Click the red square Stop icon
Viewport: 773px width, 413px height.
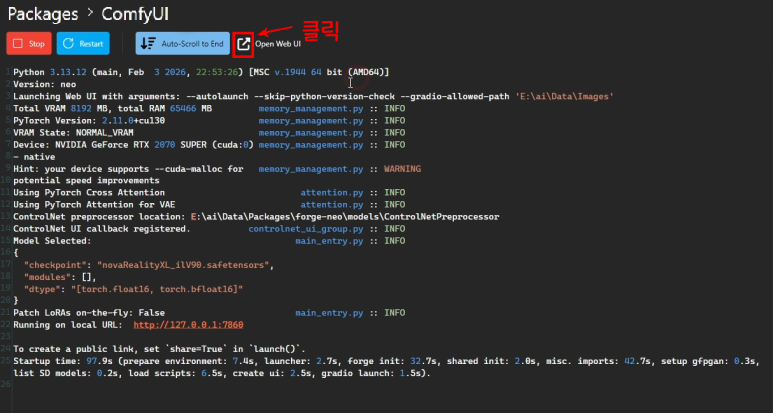click(x=18, y=43)
